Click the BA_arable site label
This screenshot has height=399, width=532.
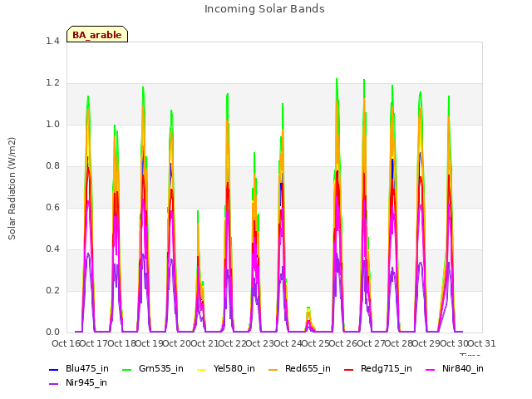97,34
